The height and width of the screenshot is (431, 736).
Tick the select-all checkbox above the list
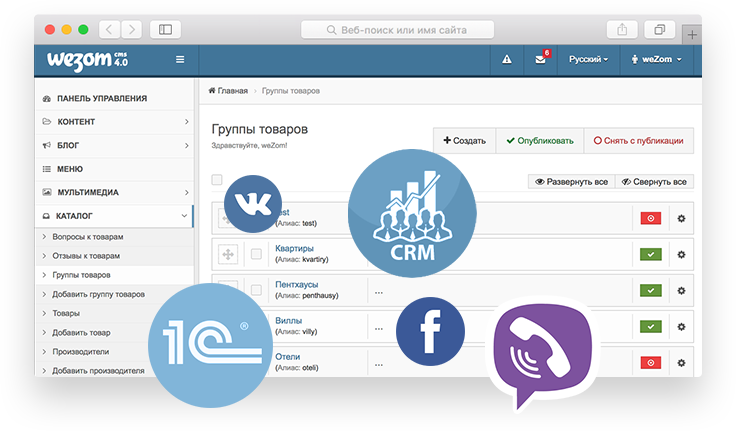point(217,180)
